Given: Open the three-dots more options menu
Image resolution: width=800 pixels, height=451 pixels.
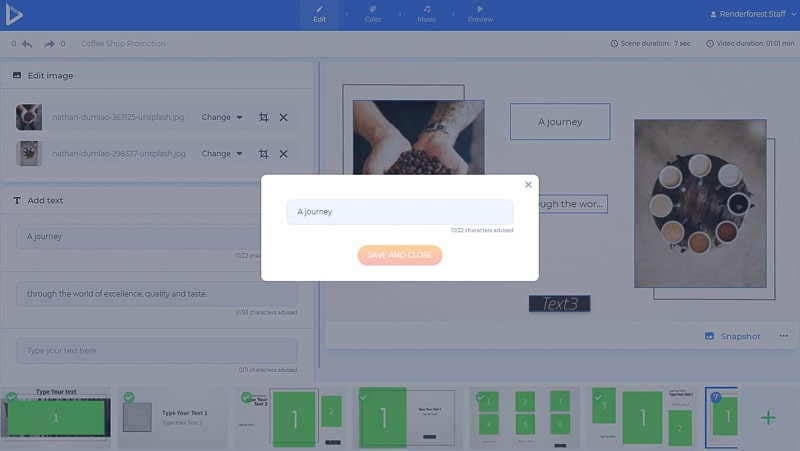Looking at the screenshot, I should [784, 336].
